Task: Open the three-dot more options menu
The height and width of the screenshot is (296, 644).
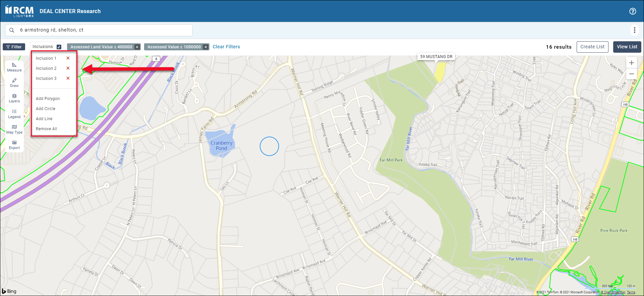Action: pyautogui.click(x=634, y=30)
